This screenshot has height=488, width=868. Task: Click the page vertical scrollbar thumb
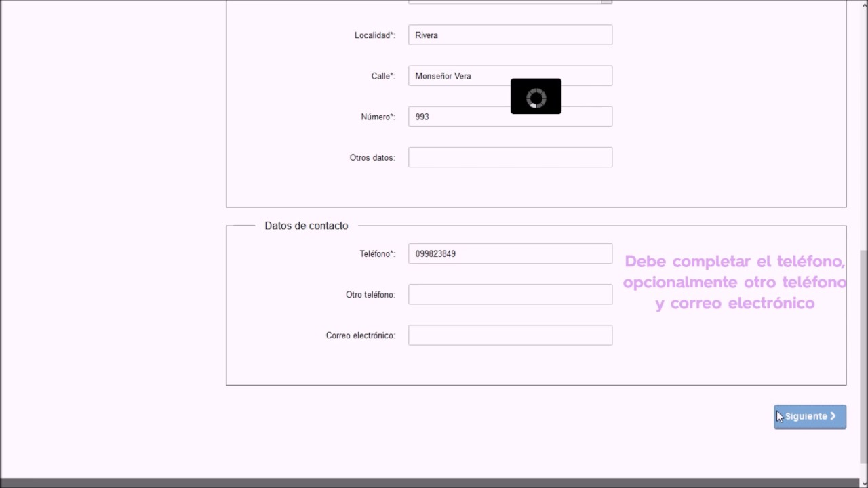pos(863,356)
